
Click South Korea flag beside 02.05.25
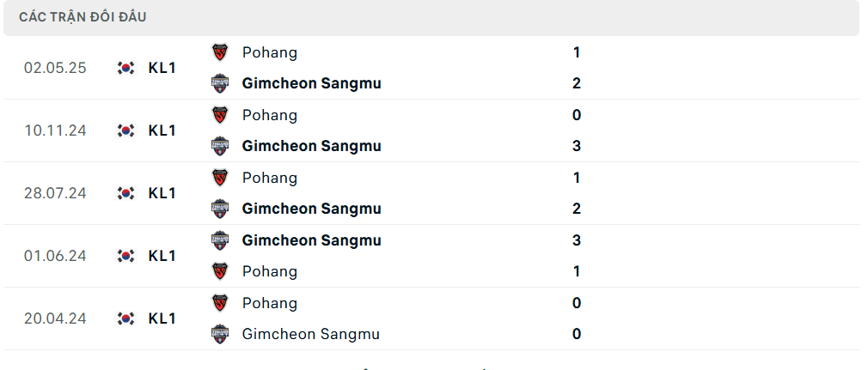(125, 68)
